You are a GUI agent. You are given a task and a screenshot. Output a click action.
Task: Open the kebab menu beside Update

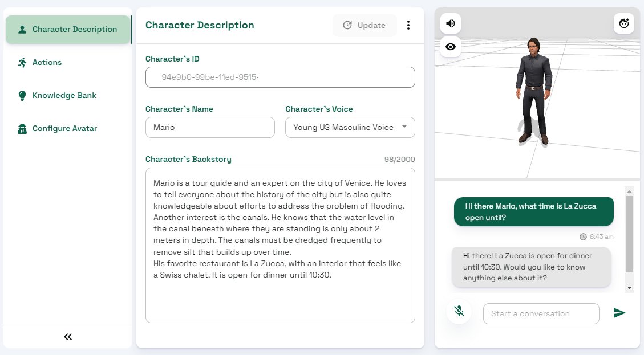[409, 25]
